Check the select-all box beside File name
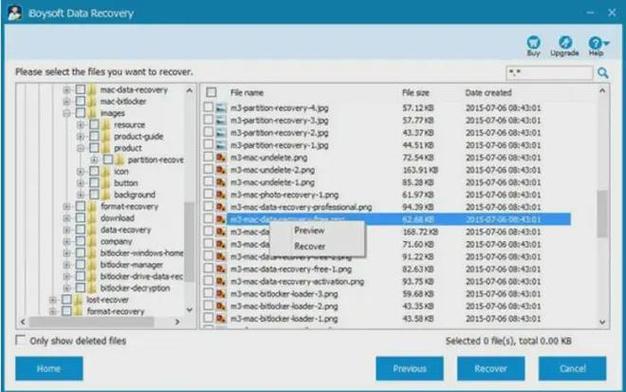The width and height of the screenshot is (626, 392). (x=211, y=93)
